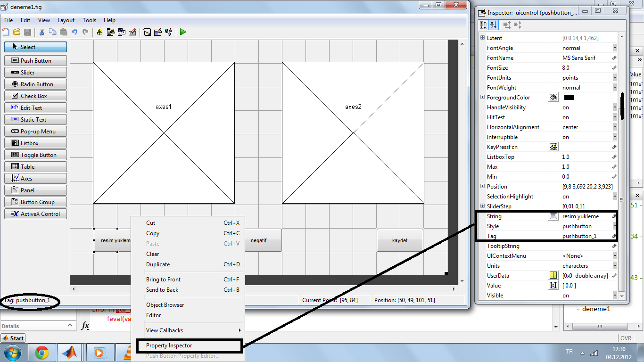
Task: Open the Toolbar Editor icon
Action: [133, 32]
